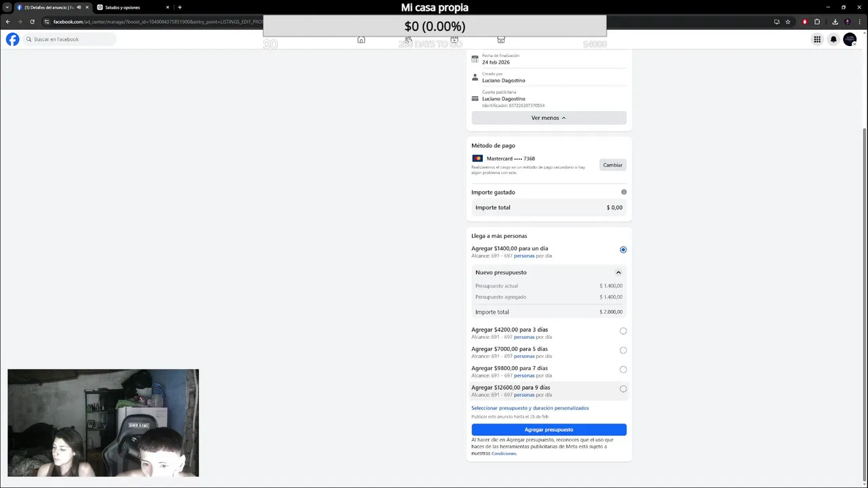Install app icon in address bar

(776, 22)
